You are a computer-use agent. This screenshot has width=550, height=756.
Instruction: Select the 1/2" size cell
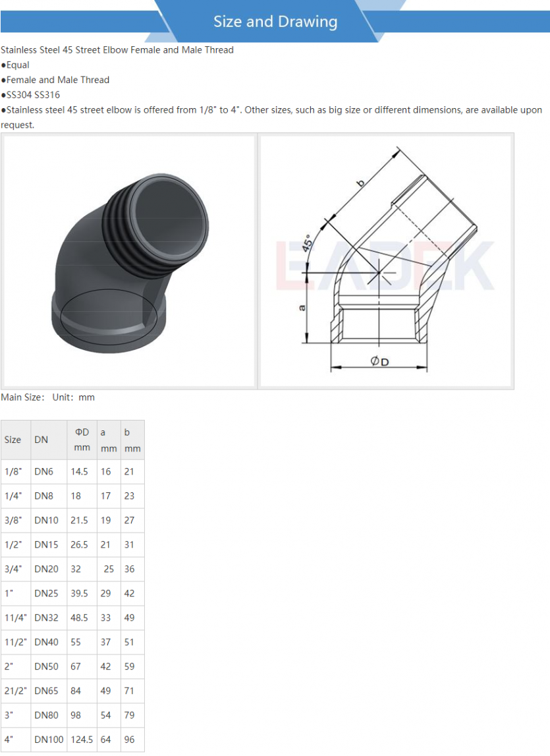(x=16, y=545)
